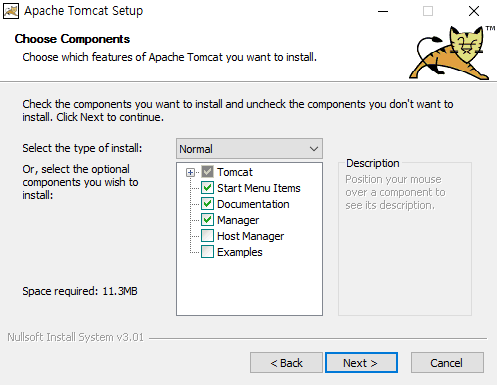Uncheck the Start Menu Items checkbox
Image resolution: width=497 pixels, height=385 pixels.
pos(207,188)
